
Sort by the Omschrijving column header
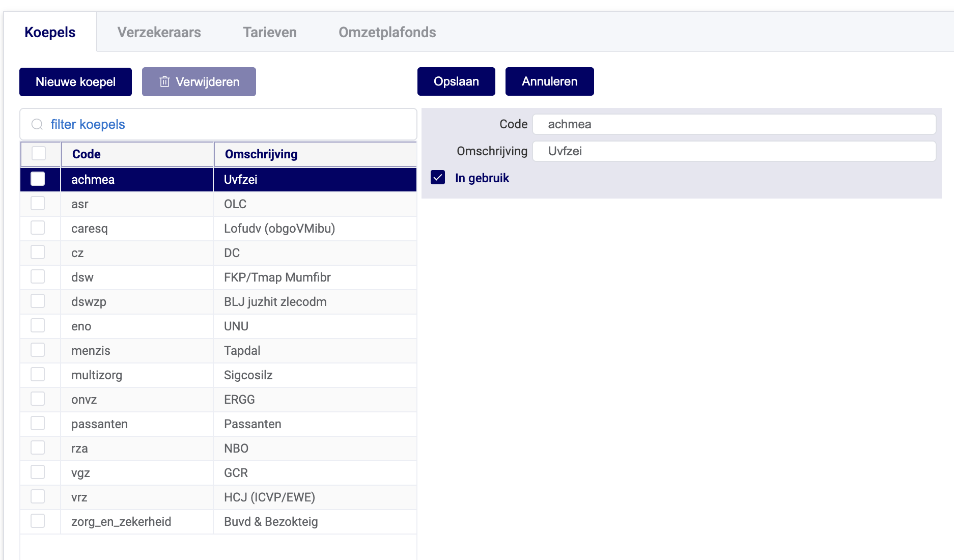tap(261, 154)
